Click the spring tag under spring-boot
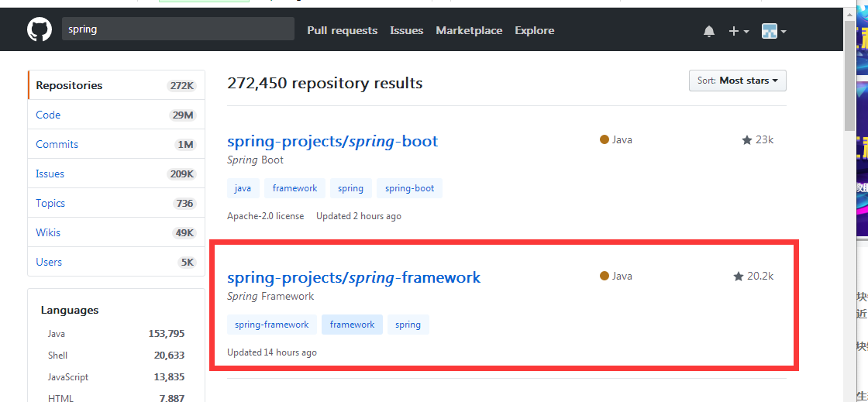Image resolution: width=868 pixels, height=402 pixels. point(350,188)
